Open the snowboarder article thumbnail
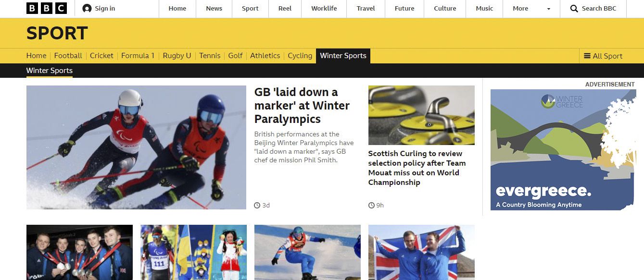Image resolution: width=644 pixels, height=280 pixels. [307, 252]
